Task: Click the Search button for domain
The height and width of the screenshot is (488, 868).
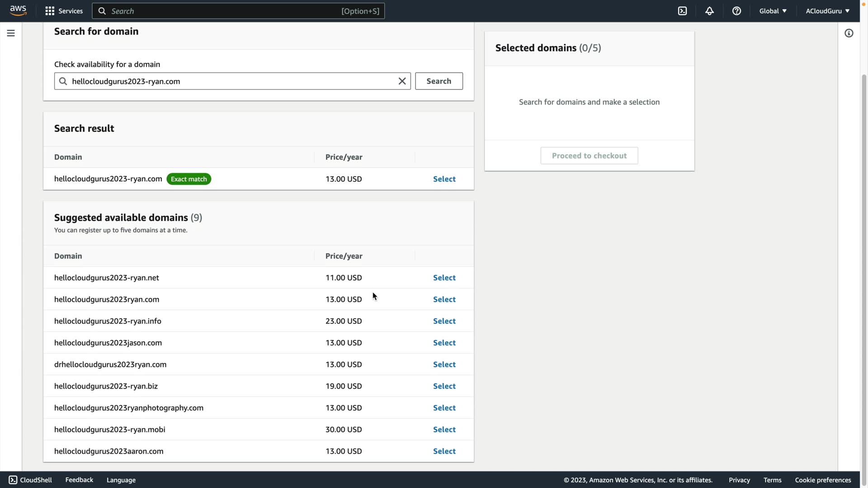Action: click(x=439, y=81)
